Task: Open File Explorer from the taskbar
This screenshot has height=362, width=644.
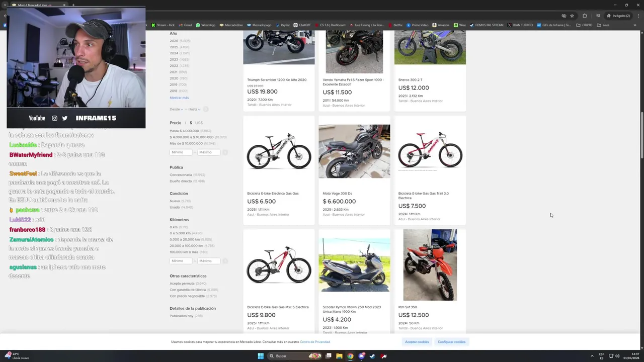Action: [339, 356]
